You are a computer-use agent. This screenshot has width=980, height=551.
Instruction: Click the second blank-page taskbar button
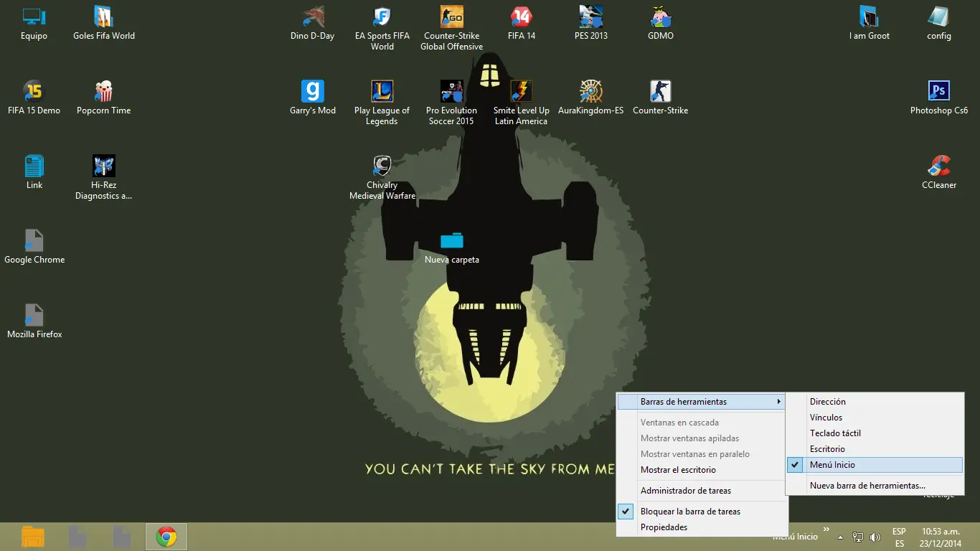tap(122, 537)
